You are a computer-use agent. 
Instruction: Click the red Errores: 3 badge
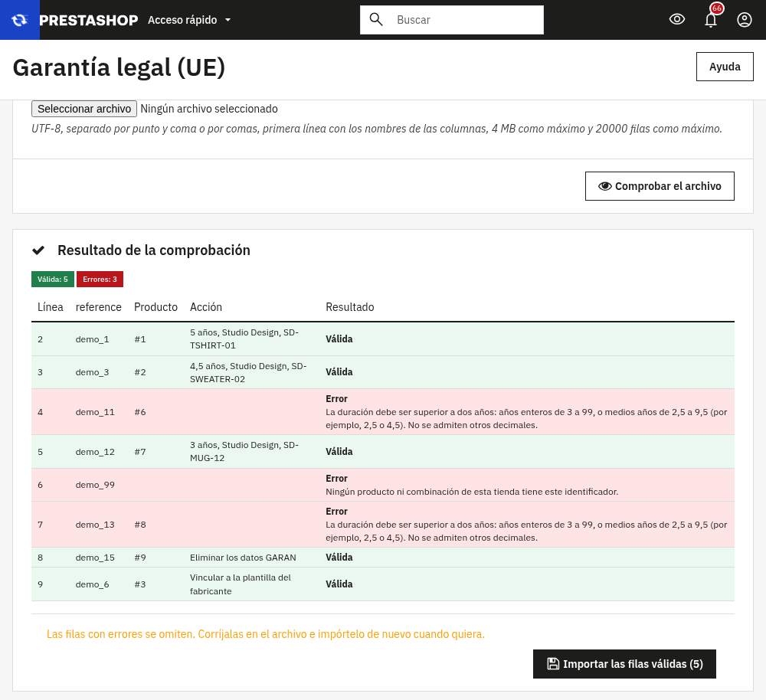click(x=100, y=280)
